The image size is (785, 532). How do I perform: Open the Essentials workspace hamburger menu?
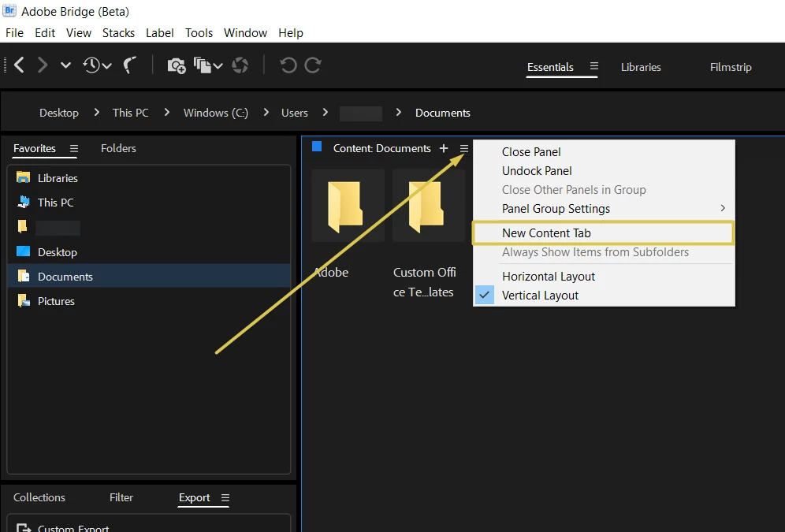point(593,66)
